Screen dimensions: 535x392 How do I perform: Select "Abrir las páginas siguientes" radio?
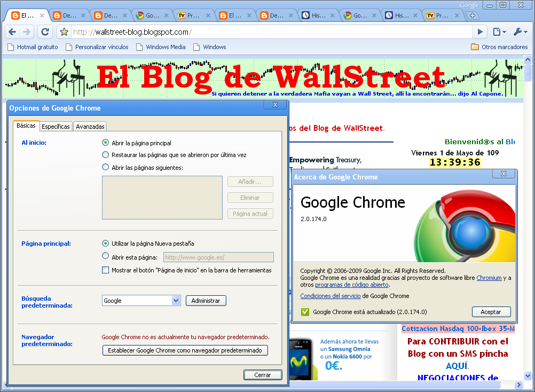pyautogui.click(x=105, y=167)
